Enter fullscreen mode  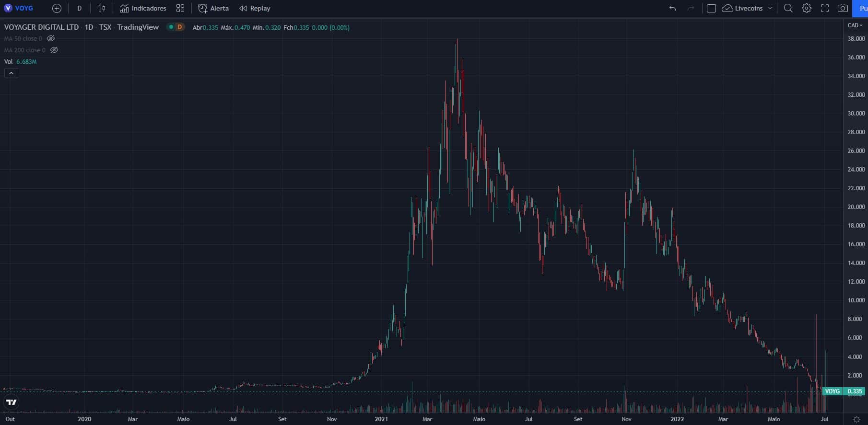825,8
